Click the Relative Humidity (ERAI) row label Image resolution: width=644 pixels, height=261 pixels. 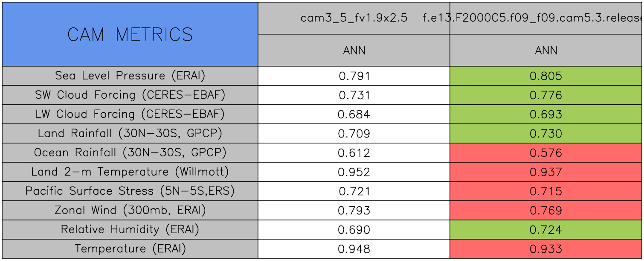130,229
